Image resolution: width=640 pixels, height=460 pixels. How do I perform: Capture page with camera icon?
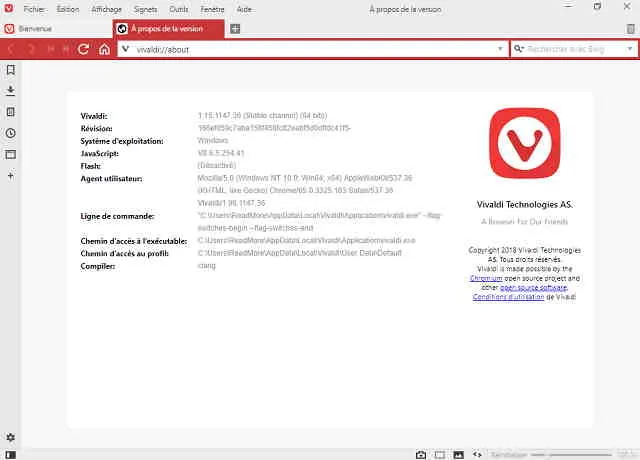421,455
